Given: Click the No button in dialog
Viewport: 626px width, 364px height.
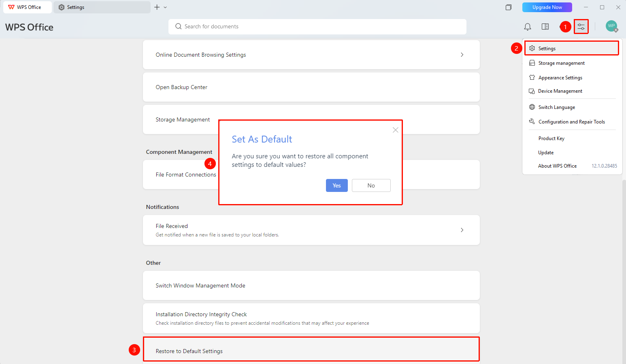Looking at the screenshot, I should pyautogui.click(x=371, y=185).
